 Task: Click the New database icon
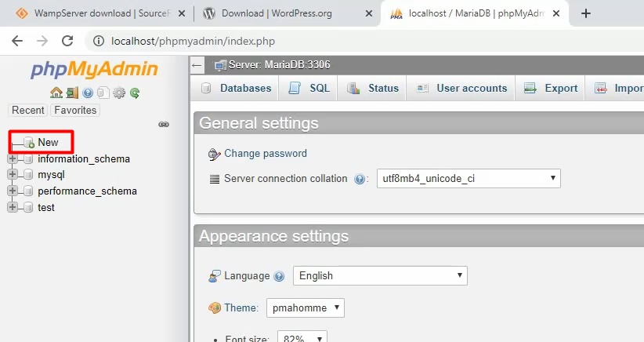point(29,143)
